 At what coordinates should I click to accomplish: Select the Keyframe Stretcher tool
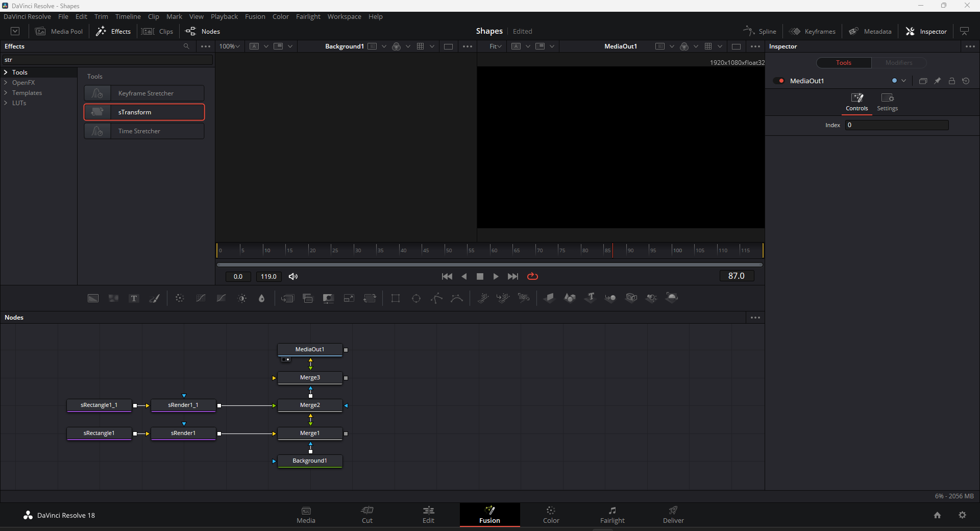144,93
